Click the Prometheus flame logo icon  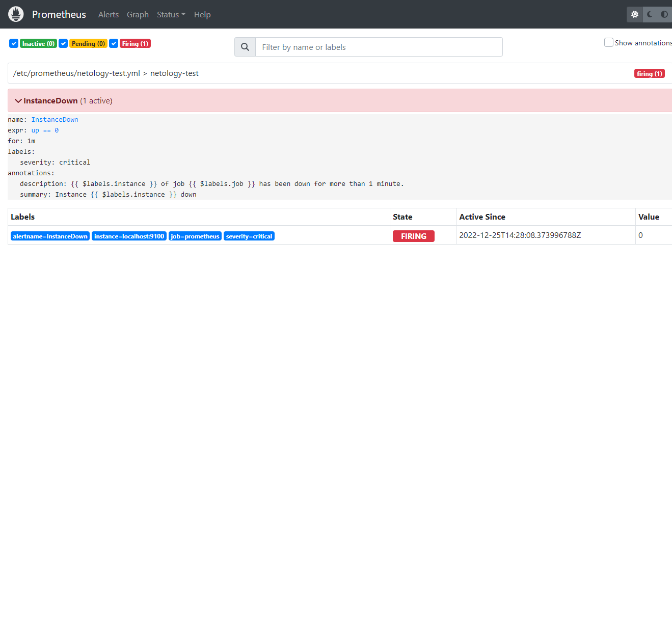click(x=16, y=14)
